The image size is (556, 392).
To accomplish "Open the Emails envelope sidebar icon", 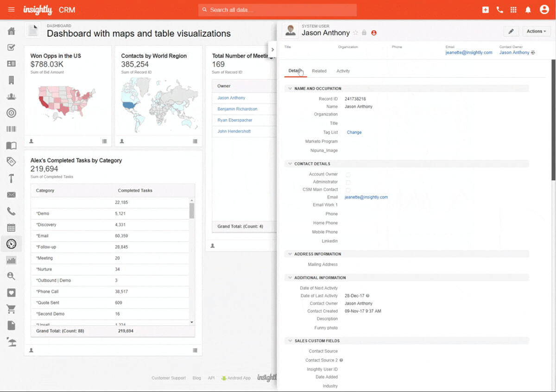I will pyautogui.click(x=11, y=195).
